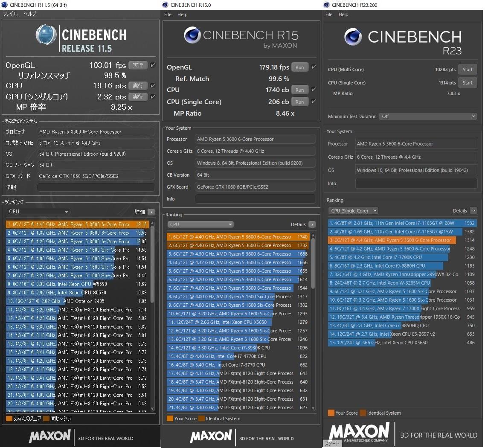Select the Intel Xeon W-3265M CPU row
This screenshot has width=488, height=448.
click(402, 283)
